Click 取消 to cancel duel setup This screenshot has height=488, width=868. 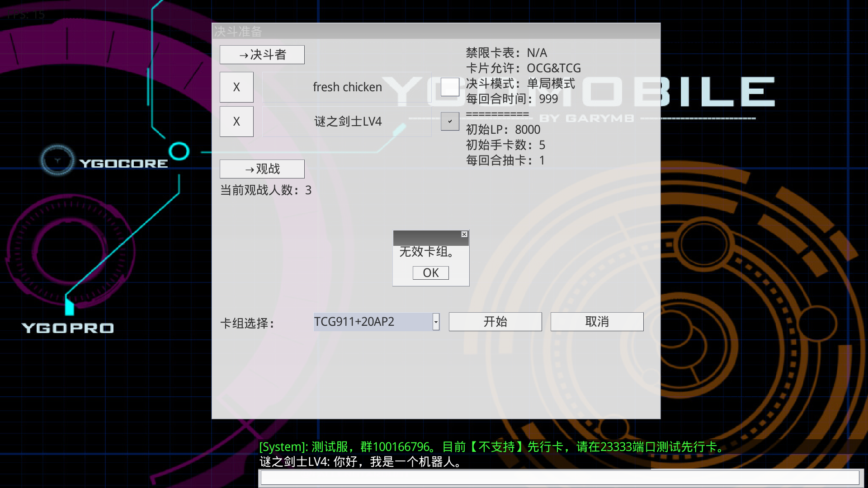pos(597,321)
